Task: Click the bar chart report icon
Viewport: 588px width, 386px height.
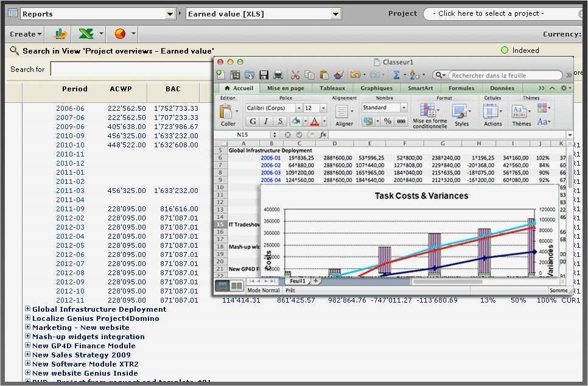Action: [61, 34]
